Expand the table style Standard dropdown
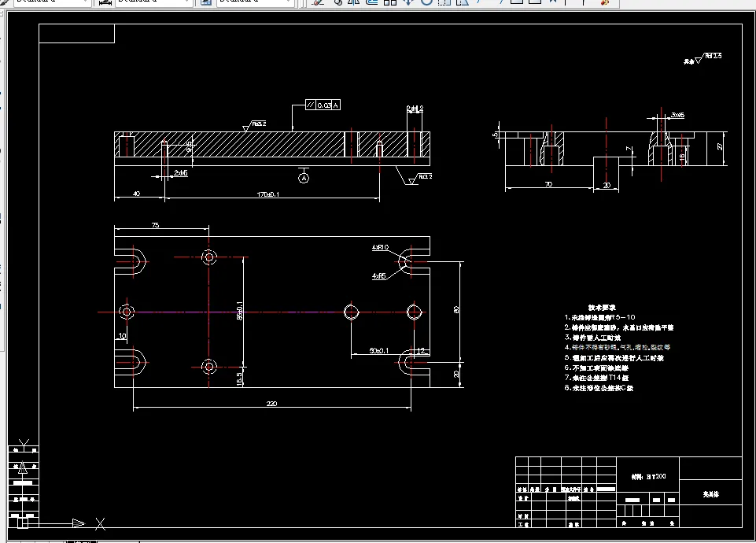The image size is (756, 543). tap(255, 2)
